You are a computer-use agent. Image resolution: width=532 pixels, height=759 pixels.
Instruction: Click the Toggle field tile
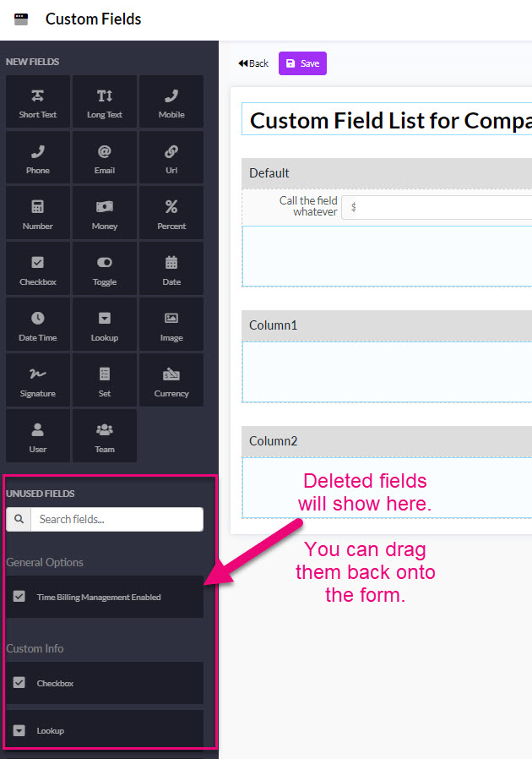pos(105,269)
